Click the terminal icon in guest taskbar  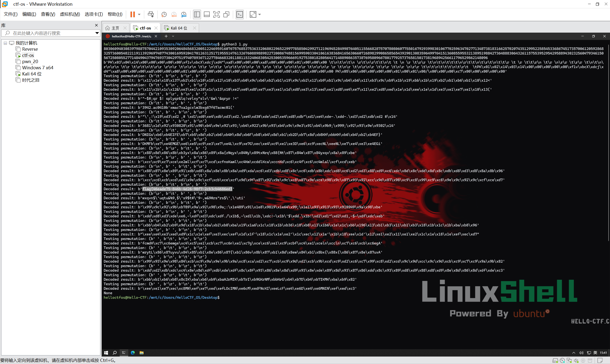coord(124,353)
